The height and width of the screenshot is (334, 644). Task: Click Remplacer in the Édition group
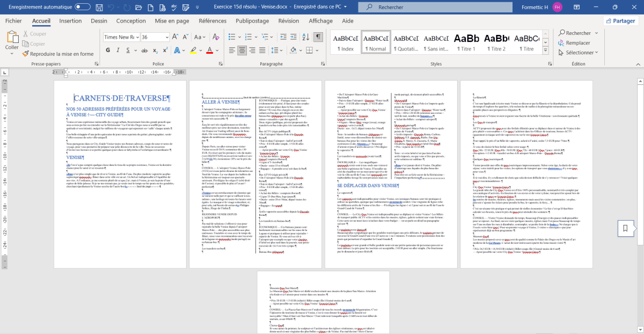577,43
